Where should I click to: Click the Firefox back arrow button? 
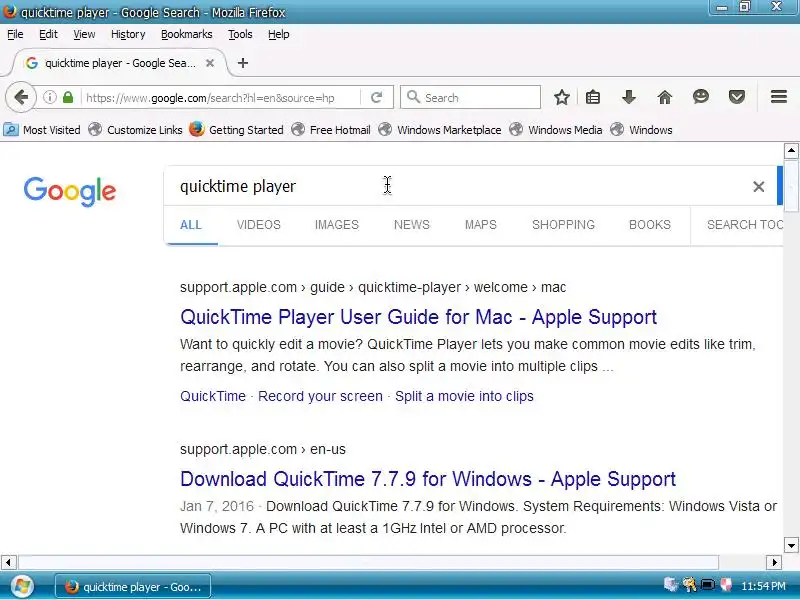pyautogui.click(x=21, y=97)
